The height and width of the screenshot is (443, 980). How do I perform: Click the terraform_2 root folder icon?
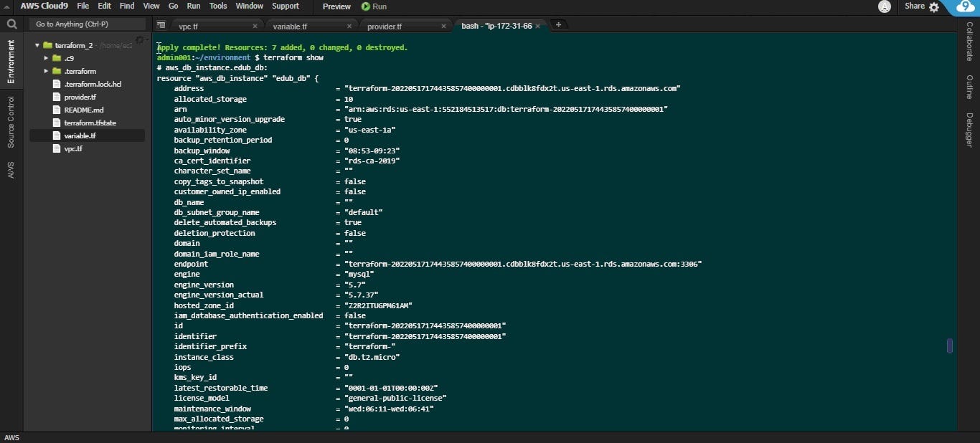coord(48,45)
